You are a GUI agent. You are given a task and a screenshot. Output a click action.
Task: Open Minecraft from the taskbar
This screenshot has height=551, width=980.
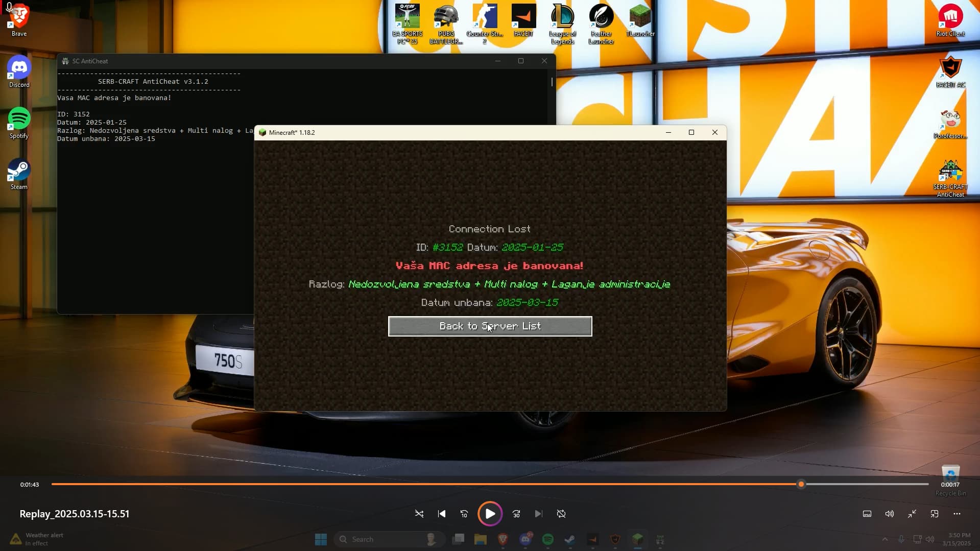(x=638, y=539)
